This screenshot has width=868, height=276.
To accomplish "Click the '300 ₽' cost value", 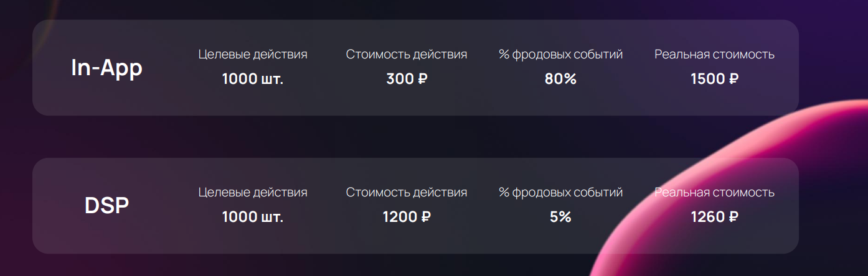I will [407, 79].
